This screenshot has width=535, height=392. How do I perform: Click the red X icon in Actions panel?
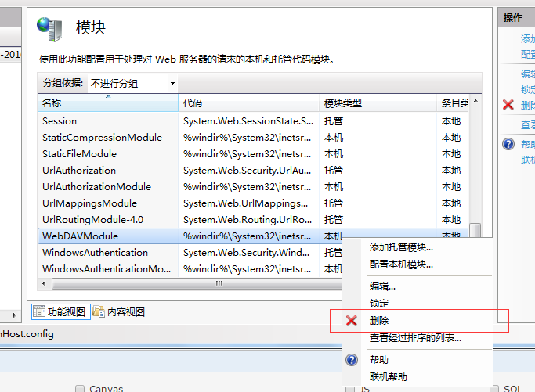508,105
